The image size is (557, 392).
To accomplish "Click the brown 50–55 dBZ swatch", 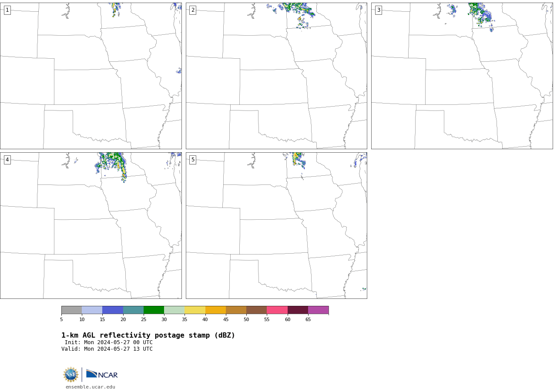I will pyautogui.click(x=257, y=310).
